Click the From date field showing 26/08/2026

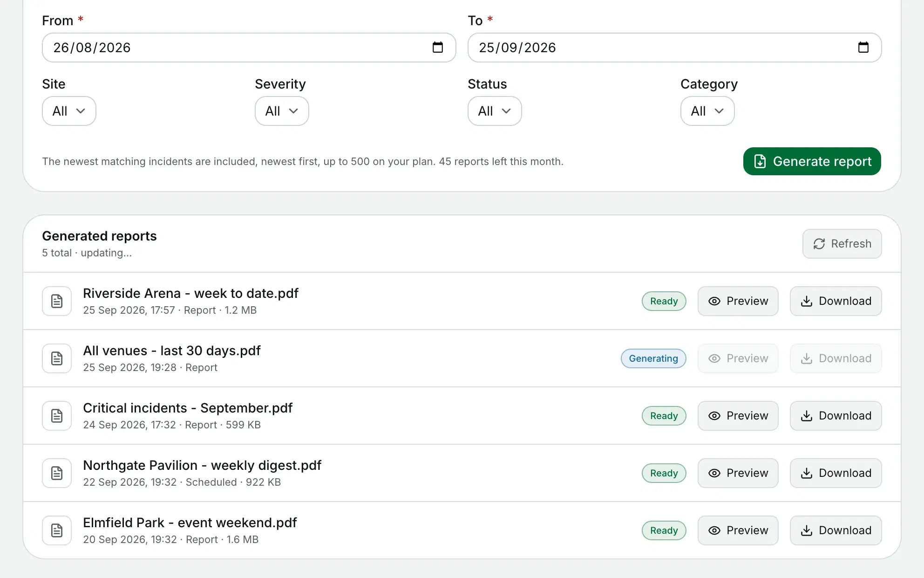(x=249, y=48)
